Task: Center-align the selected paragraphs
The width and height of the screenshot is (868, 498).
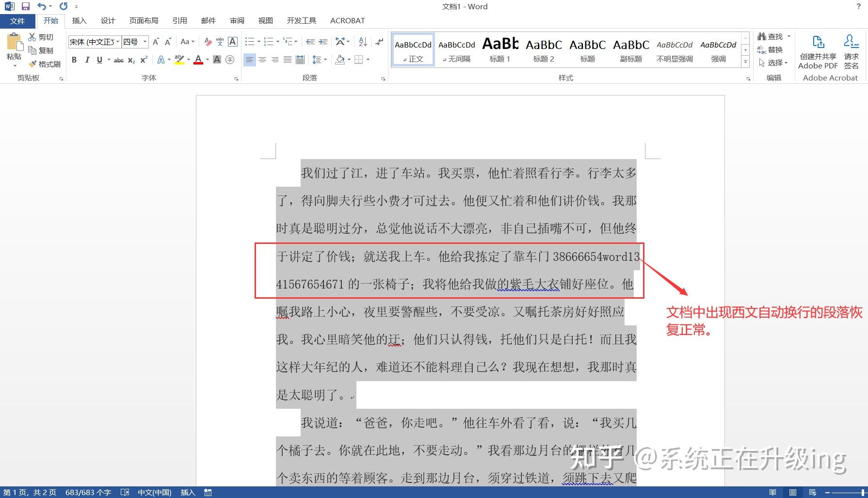Action: coord(262,60)
